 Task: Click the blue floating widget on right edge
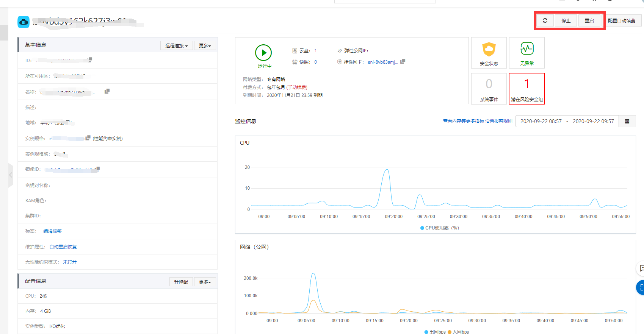[640, 287]
